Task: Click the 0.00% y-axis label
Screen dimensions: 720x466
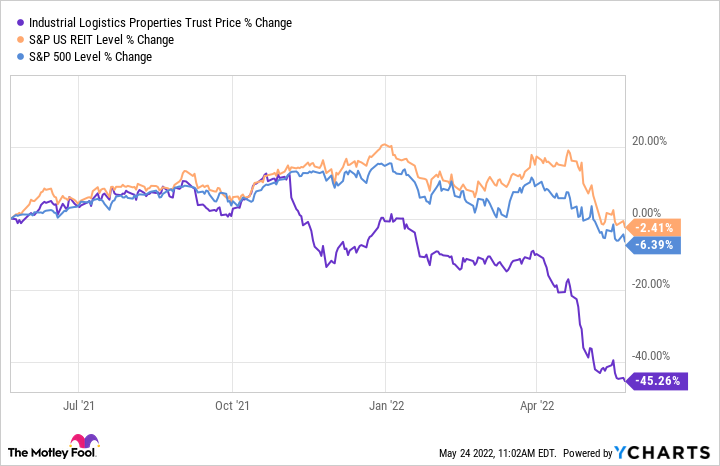Action: click(652, 212)
